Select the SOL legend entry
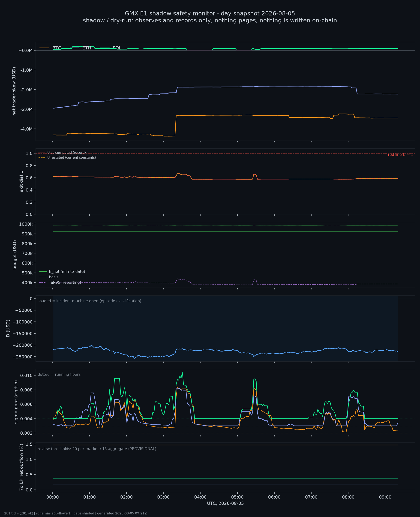The width and height of the screenshot is (420, 517). 110,48
